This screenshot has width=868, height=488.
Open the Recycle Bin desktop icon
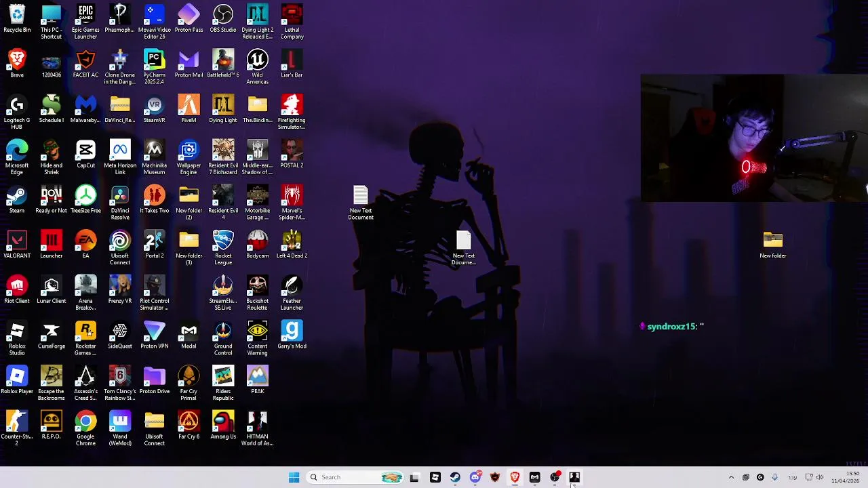pos(17,19)
